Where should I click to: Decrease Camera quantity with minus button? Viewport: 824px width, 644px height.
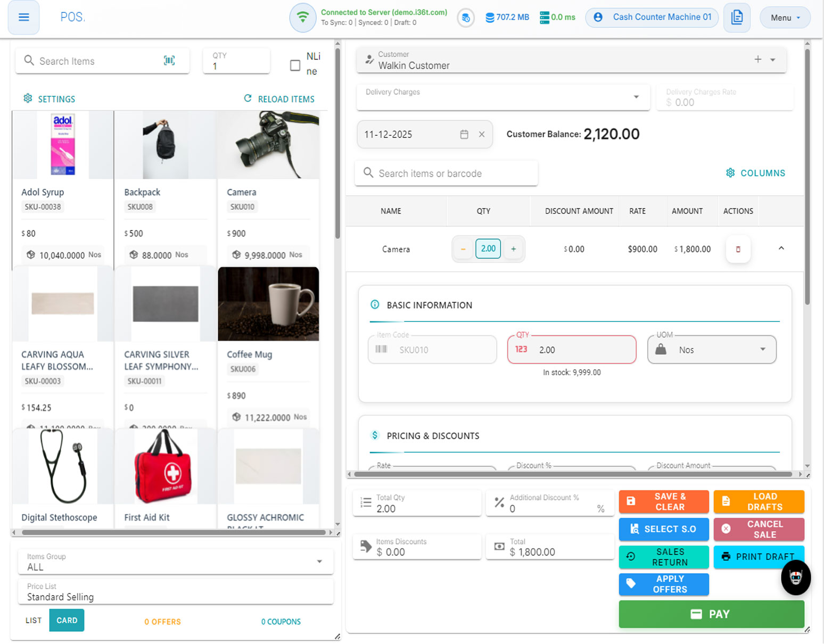tap(463, 249)
